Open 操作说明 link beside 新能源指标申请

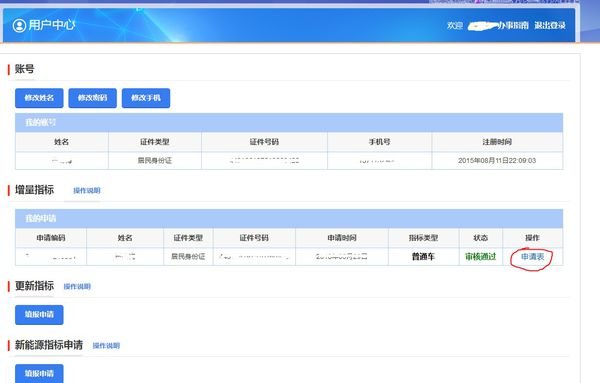point(106,346)
